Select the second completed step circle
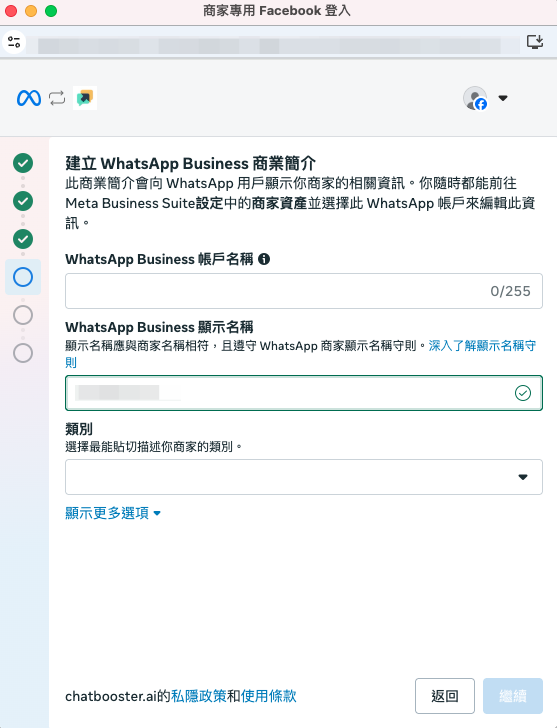 pos(23,201)
